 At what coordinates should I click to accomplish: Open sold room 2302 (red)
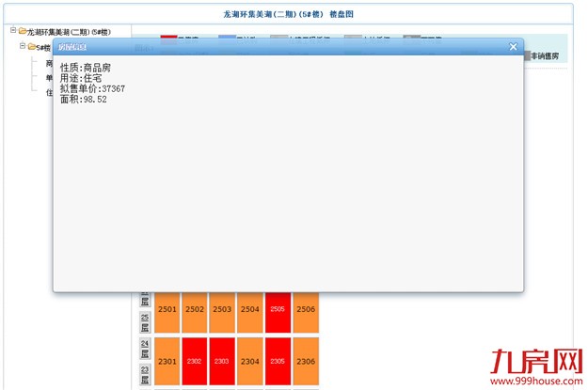pos(195,361)
